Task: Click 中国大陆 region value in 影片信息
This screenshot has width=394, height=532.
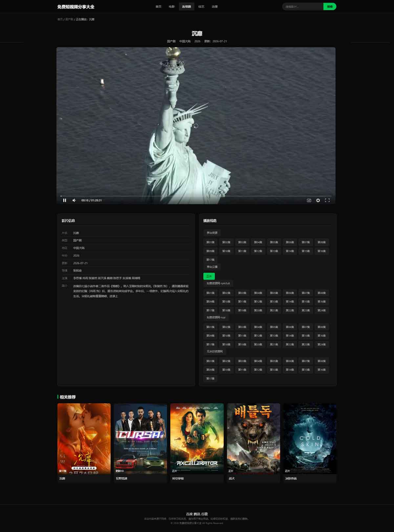Action: [79, 248]
